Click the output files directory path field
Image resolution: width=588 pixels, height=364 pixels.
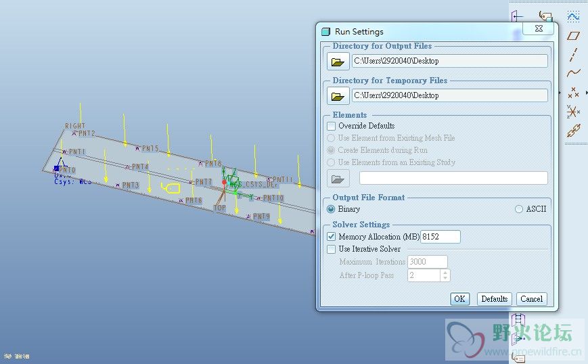pos(449,61)
